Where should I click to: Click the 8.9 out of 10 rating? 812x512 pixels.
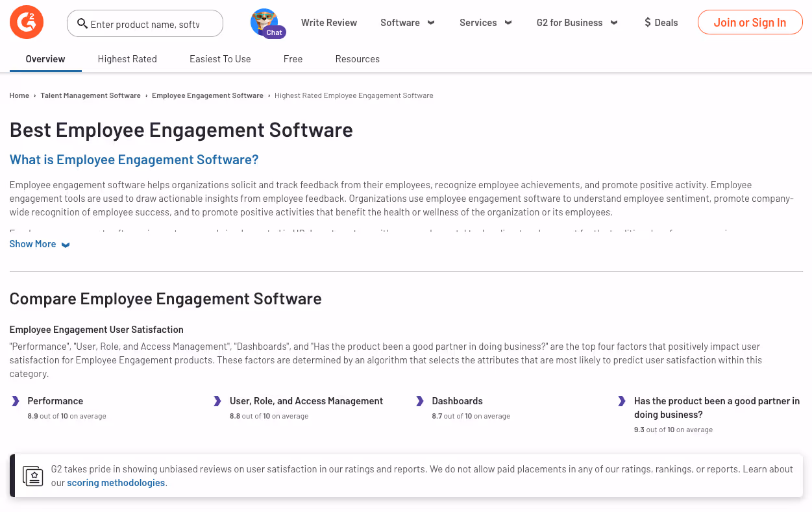(x=67, y=416)
